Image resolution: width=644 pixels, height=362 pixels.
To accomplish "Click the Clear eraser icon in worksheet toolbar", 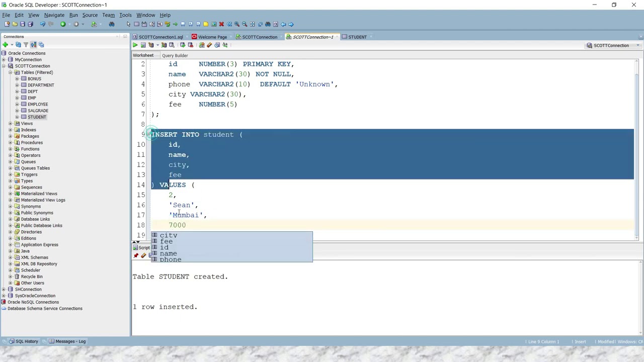I will pyautogui.click(x=209, y=45).
